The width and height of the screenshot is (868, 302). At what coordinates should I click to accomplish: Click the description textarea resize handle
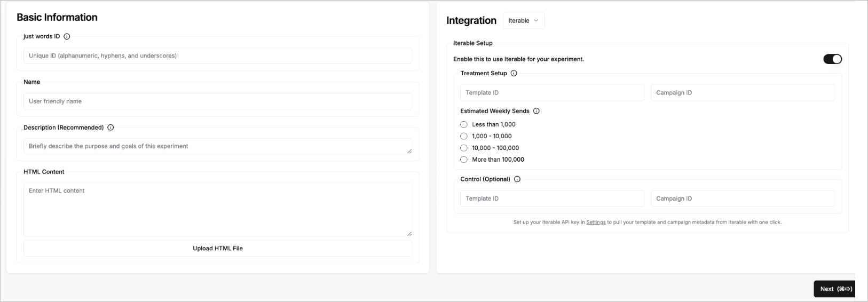click(409, 151)
